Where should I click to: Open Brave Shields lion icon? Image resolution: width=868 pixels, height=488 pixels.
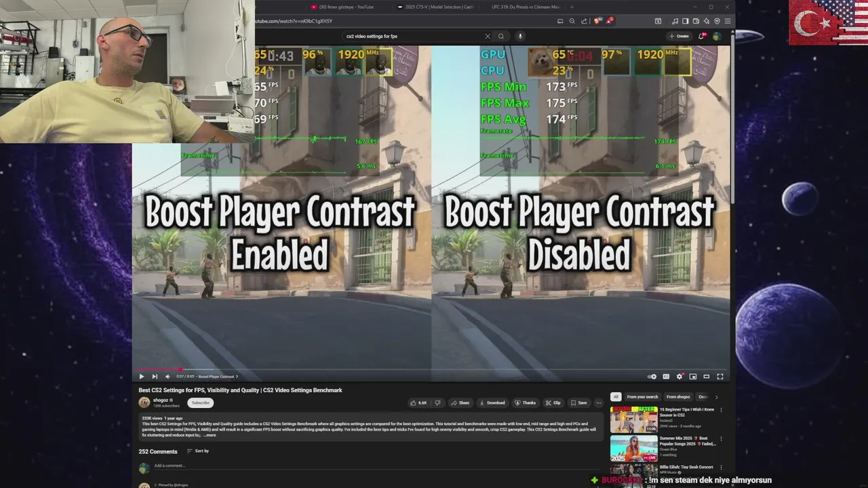[x=597, y=21]
